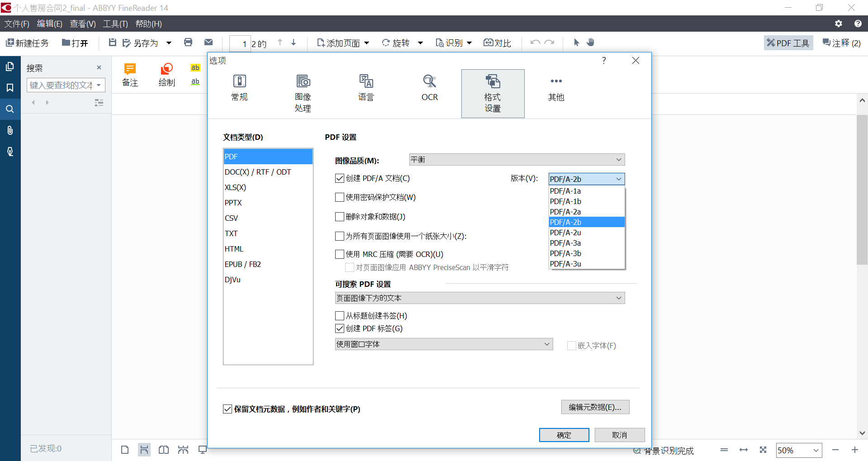
Task: Enable password protect document (使用密码保护文档) checkbox
Action: click(340, 197)
